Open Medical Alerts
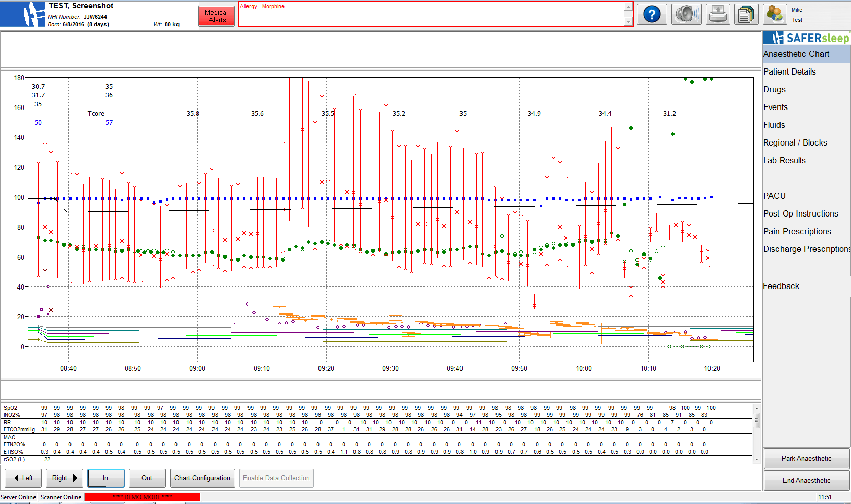 pos(217,16)
